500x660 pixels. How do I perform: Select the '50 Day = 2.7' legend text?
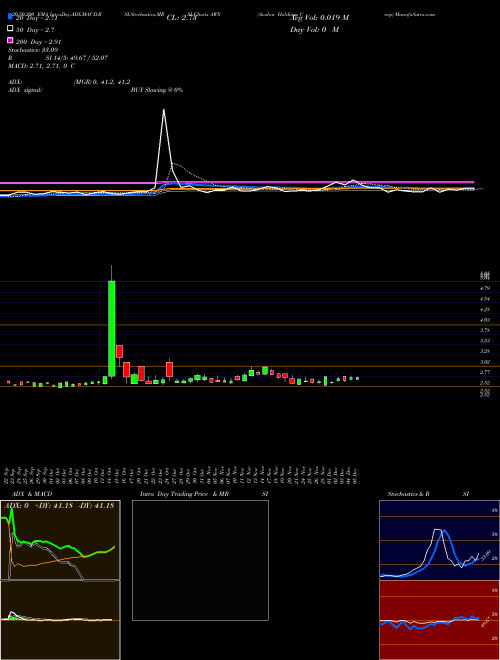click(35, 30)
